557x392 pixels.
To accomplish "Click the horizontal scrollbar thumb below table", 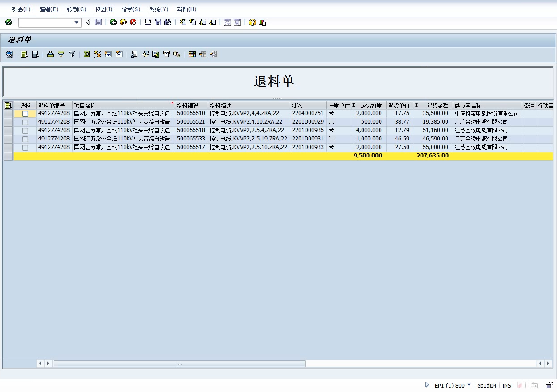I will coord(179,363).
